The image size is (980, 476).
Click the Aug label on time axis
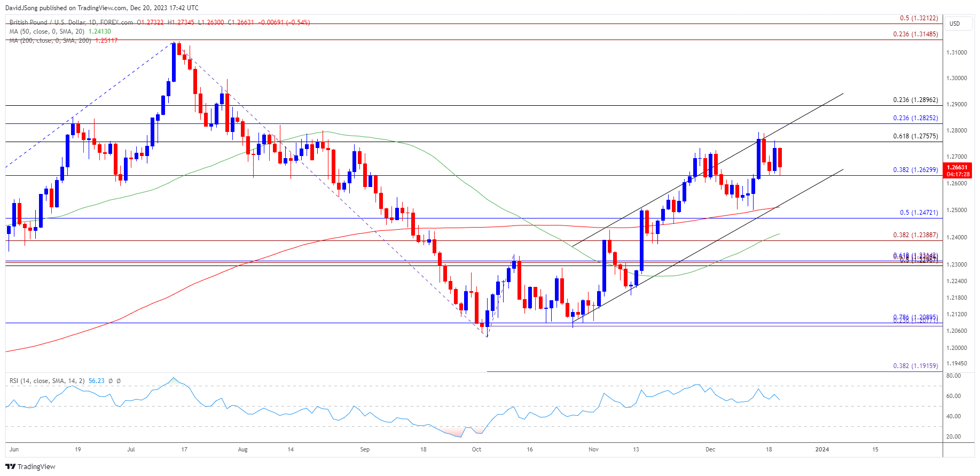(x=242, y=449)
